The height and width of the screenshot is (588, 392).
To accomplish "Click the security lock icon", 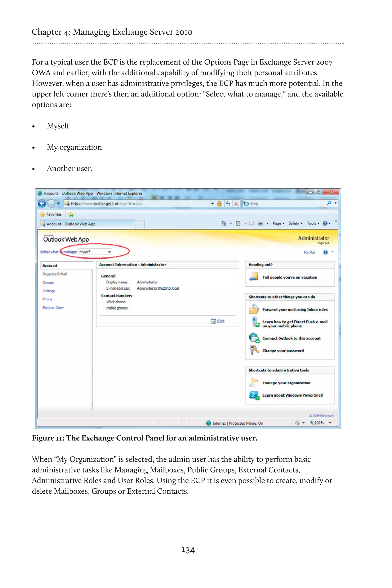I will (219, 203).
